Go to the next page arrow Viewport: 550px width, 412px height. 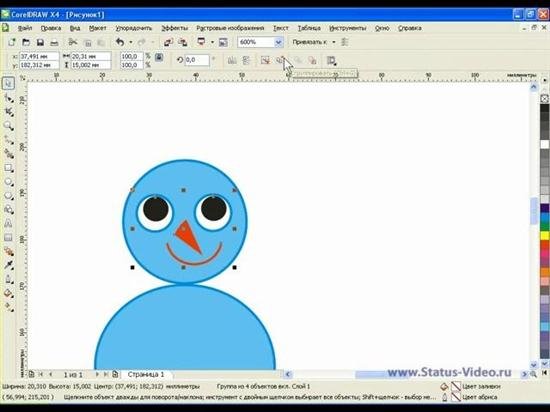(97, 374)
